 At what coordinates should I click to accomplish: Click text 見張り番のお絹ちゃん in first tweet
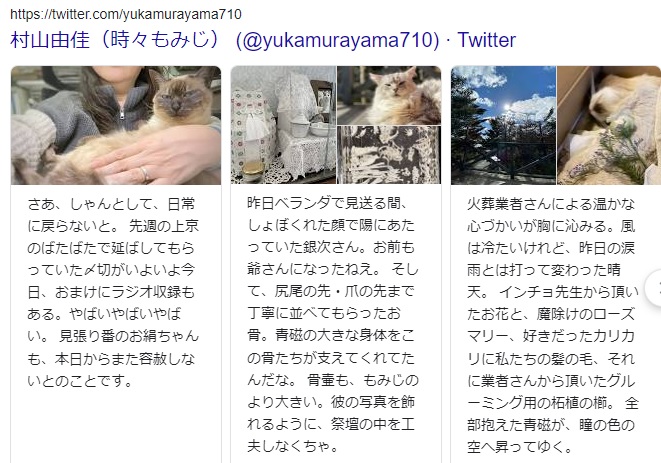coord(129,336)
